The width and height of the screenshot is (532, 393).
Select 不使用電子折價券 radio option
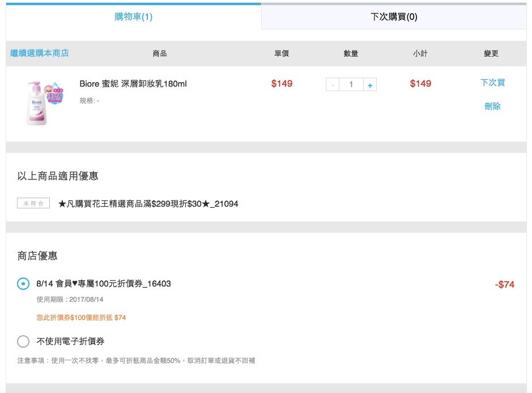[23, 341]
